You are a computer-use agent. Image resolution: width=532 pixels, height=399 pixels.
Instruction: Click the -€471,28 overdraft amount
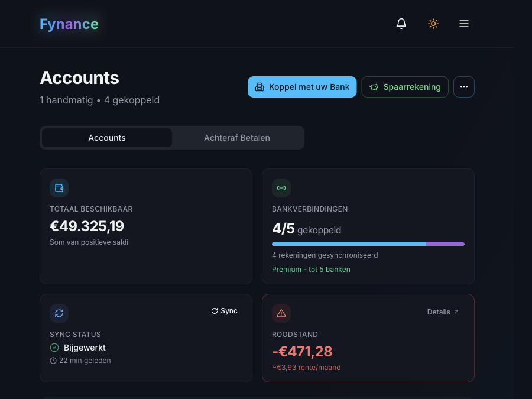tap(302, 351)
